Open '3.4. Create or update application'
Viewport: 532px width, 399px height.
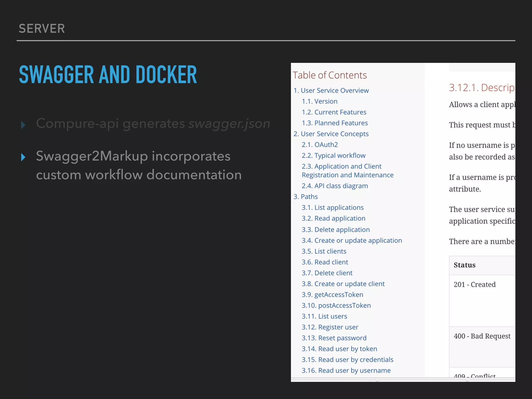click(x=352, y=241)
